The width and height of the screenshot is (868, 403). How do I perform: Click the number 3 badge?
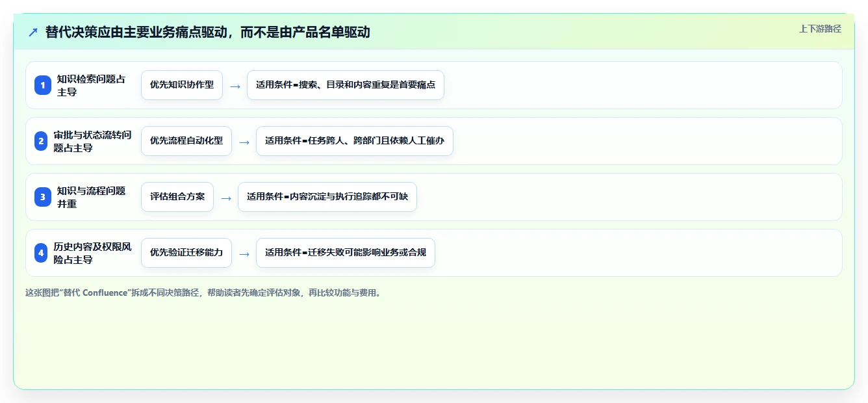click(42, 197)
